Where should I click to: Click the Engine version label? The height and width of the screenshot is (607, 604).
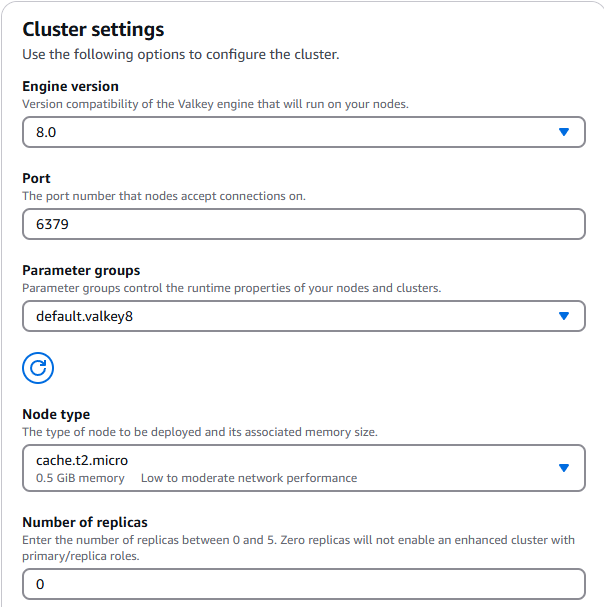coord(70,87)
